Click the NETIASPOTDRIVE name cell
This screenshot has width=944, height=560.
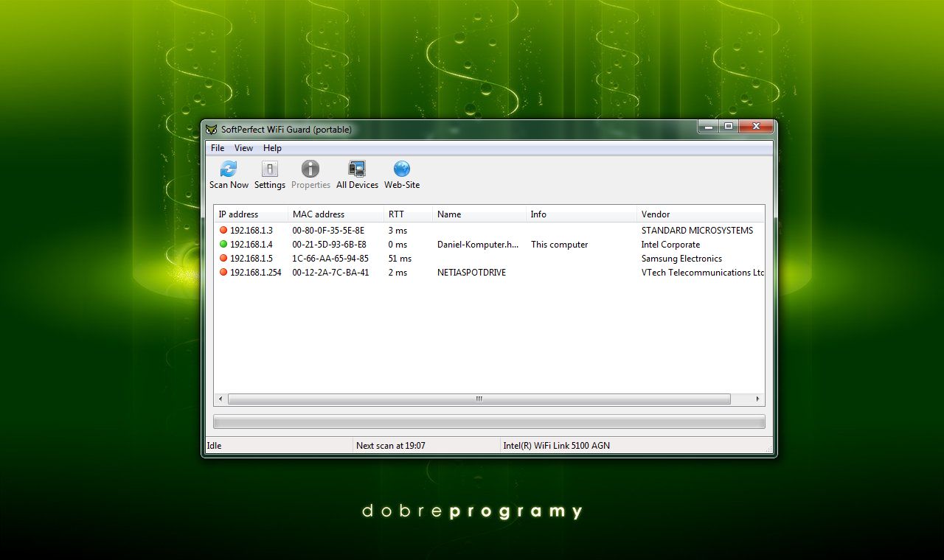471,273
